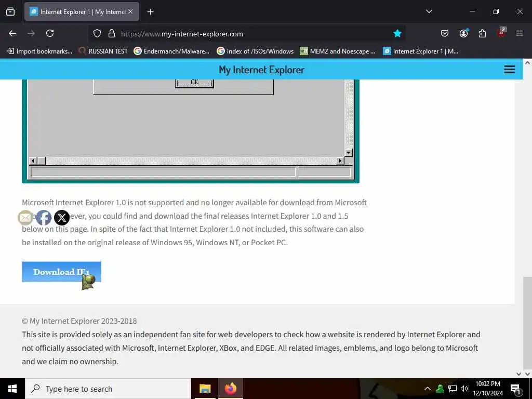Open MEMZ and Noescape bookmark
The image size is (532, 399).
(338, 51)
